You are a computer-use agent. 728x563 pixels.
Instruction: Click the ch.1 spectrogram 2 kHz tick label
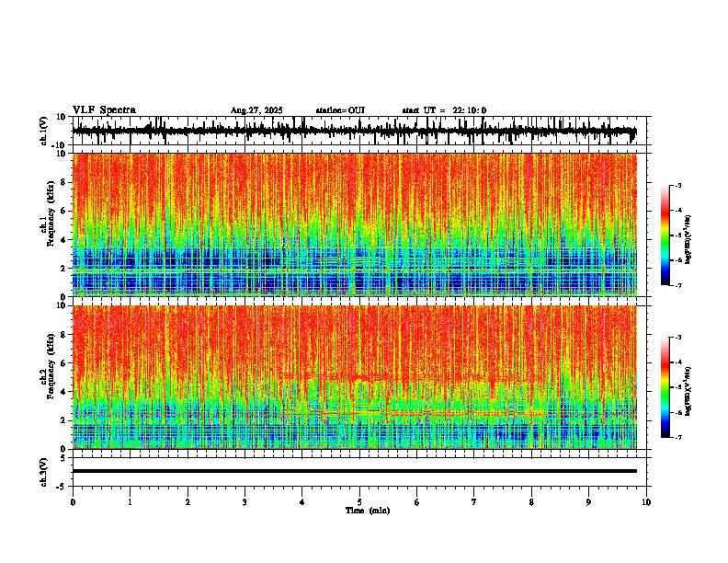[x=64, y=269]
